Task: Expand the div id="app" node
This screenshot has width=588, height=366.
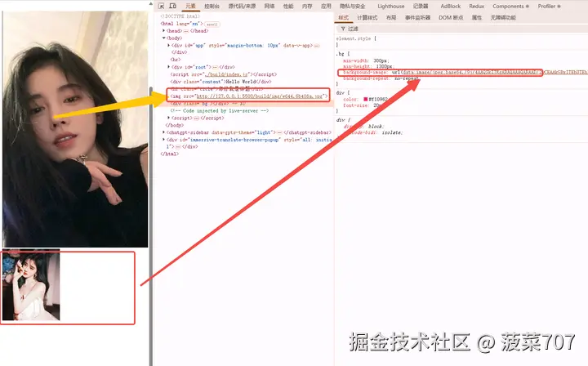Action: coord(168,46)
